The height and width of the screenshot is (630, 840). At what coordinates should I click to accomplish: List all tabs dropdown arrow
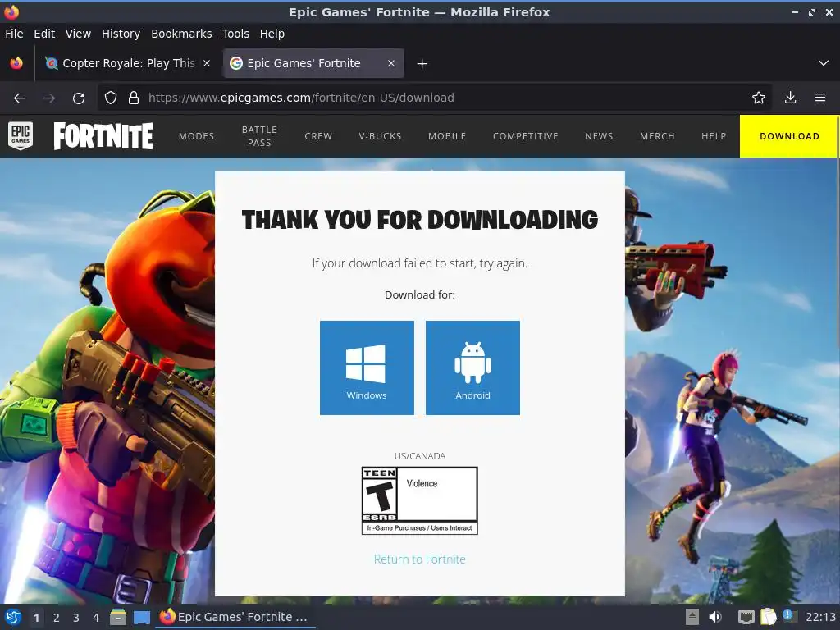pyautogui.click(x=824, y=63)
